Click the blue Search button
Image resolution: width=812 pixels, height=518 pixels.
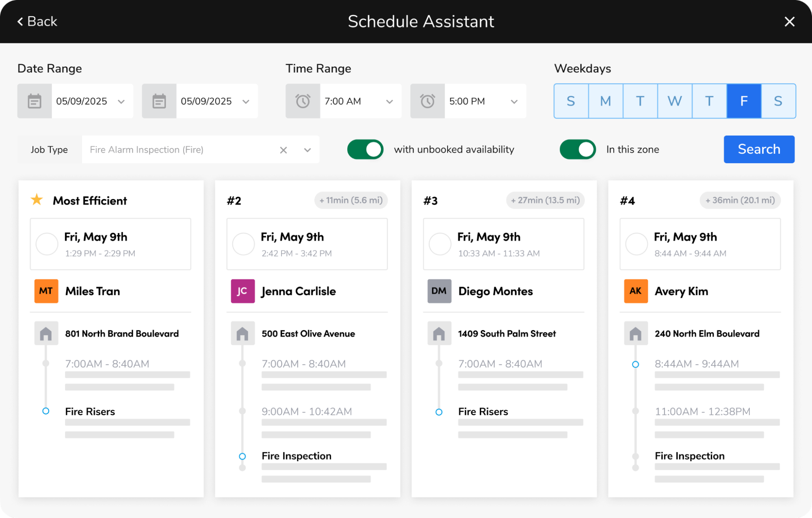(x=759, y=149)
